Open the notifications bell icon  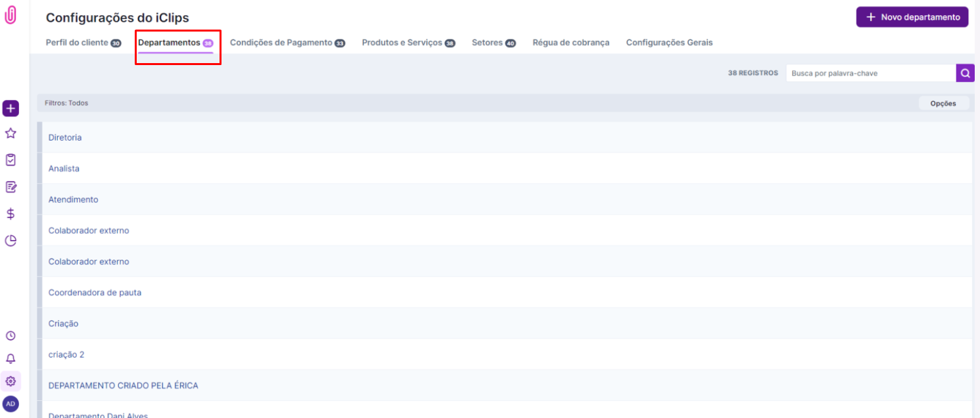coord(11,359)
